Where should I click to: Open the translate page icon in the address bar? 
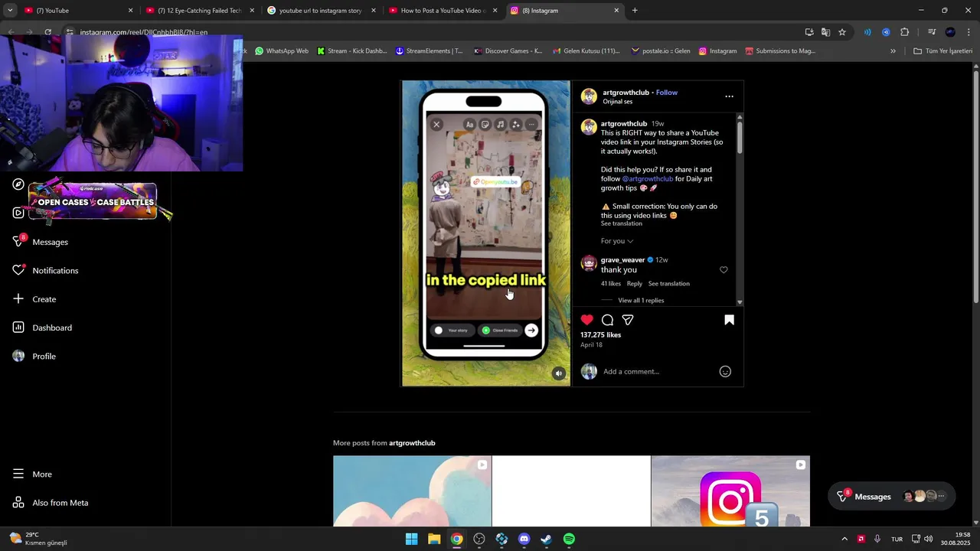825,32
